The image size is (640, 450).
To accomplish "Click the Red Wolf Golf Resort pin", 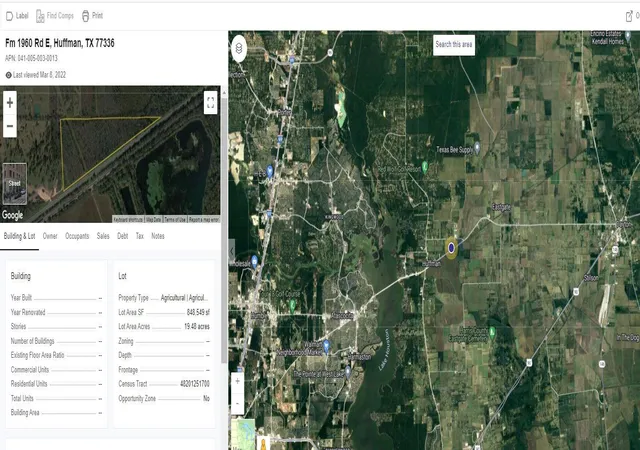I will point(424,167).
